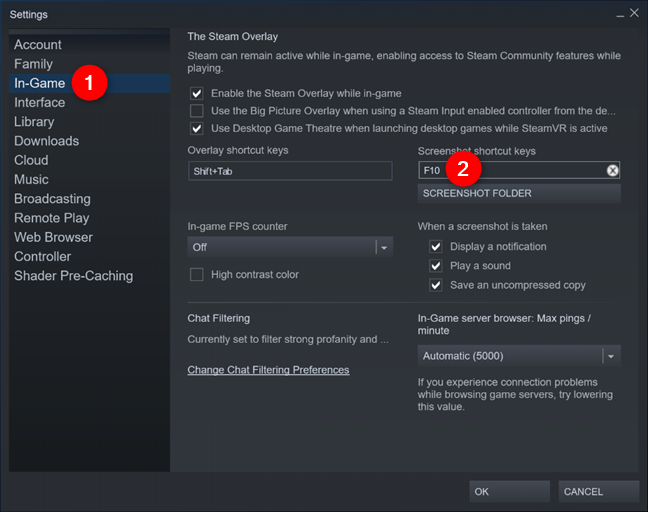The image size is (648, 512).
Task: Toggle Enable the Steam Overlay while in-game
Action: pos(197,93)
